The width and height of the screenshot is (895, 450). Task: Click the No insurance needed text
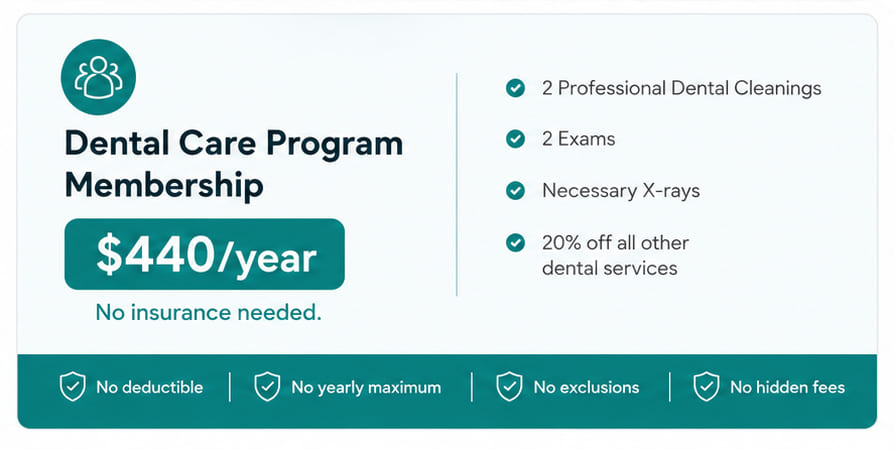coord(208,312)
